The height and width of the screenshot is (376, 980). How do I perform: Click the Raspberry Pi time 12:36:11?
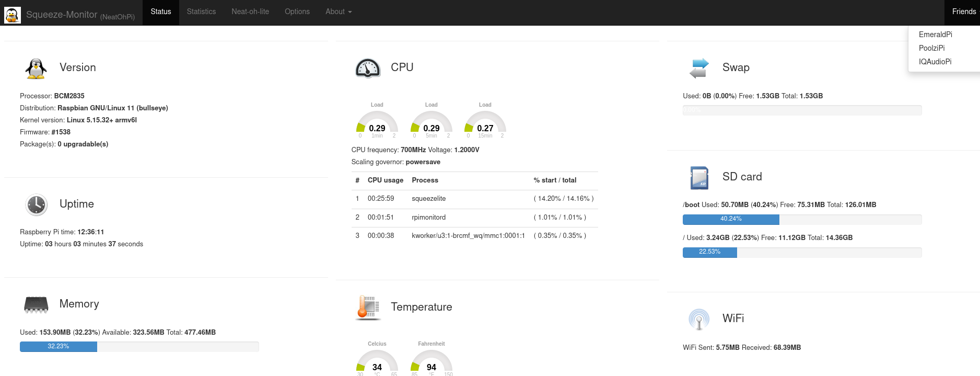62,232
